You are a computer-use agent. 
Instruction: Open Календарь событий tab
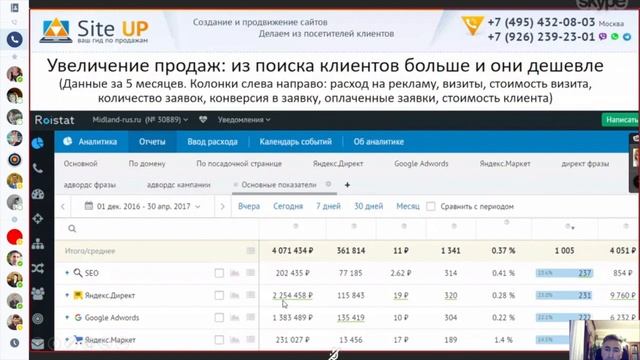[296, 142]
